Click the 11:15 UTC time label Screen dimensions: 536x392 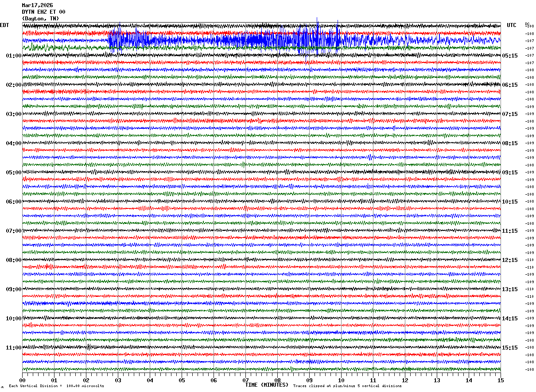point(510,231)
